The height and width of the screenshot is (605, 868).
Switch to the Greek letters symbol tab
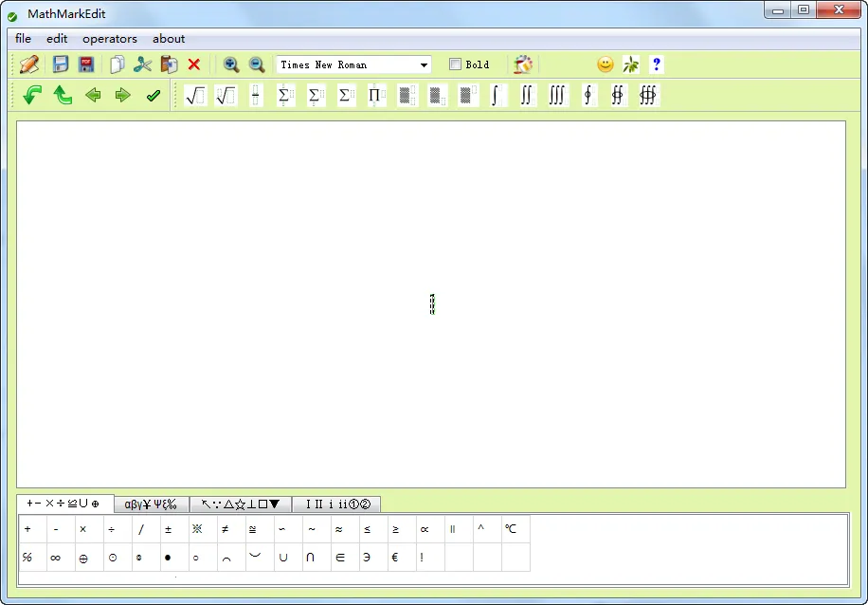(x=152, y=504)
